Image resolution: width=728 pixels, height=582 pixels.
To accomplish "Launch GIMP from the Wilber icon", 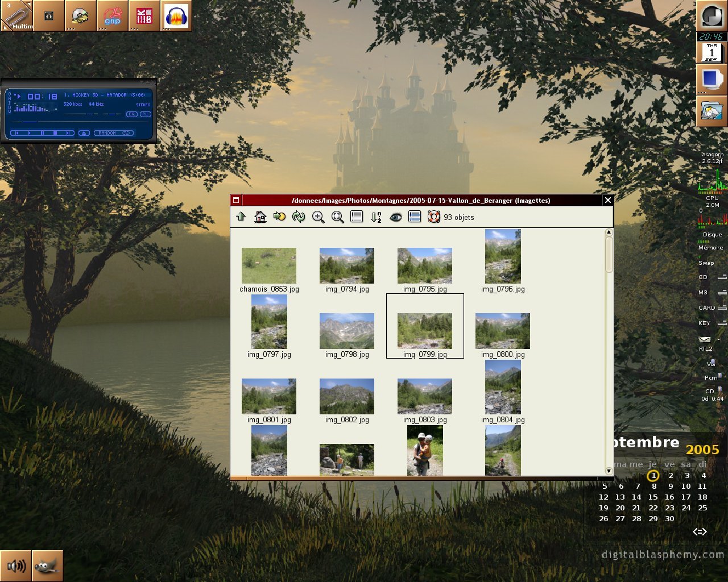I will tap(48, 566).
